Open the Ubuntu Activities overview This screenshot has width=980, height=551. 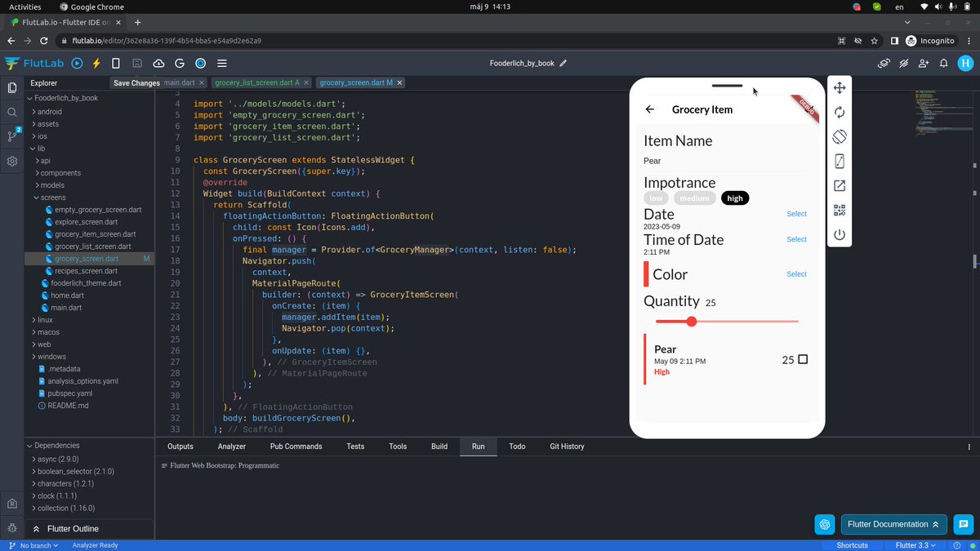click(x=25, y=7)
